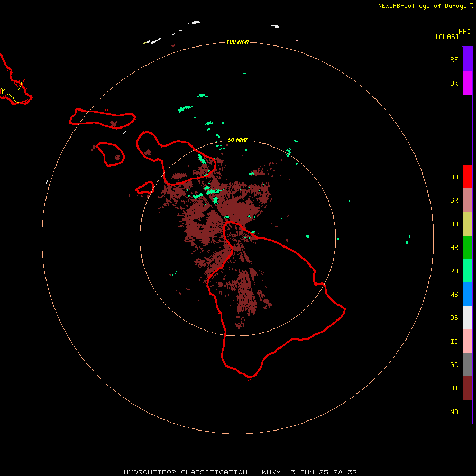Click the GR legend label
The width and height of the screenshot is (476, 476).
coord(454,200)
